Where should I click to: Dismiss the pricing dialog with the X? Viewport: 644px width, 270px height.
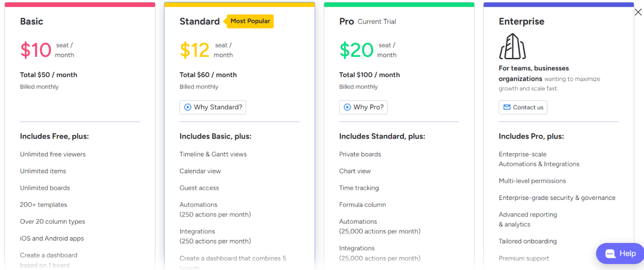pyautogui.click(x=638, y=12)
